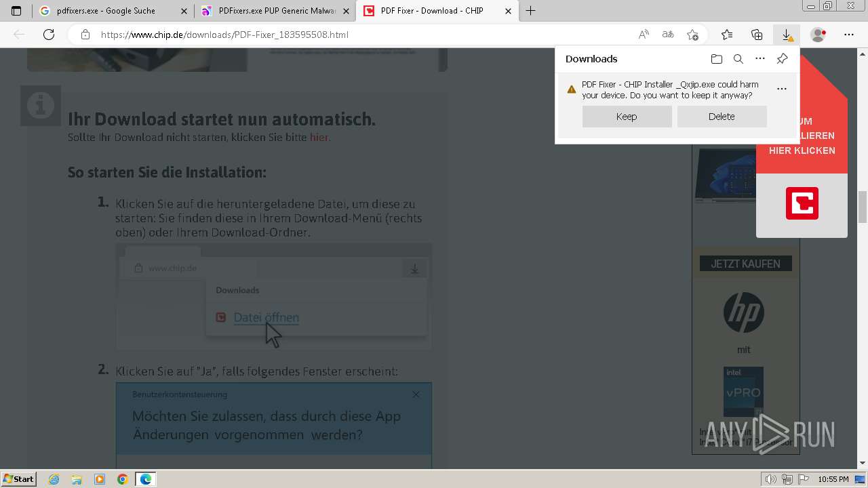Viewport: 868px width, 488px height.
Task: Select Microsoft Edge in the taskbar
Action: (x=146, y=479)
